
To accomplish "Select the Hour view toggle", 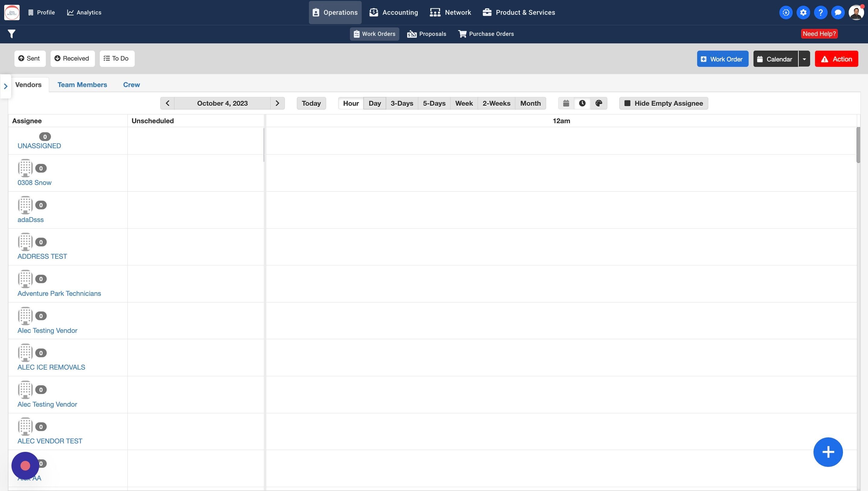I will point(351,103).
